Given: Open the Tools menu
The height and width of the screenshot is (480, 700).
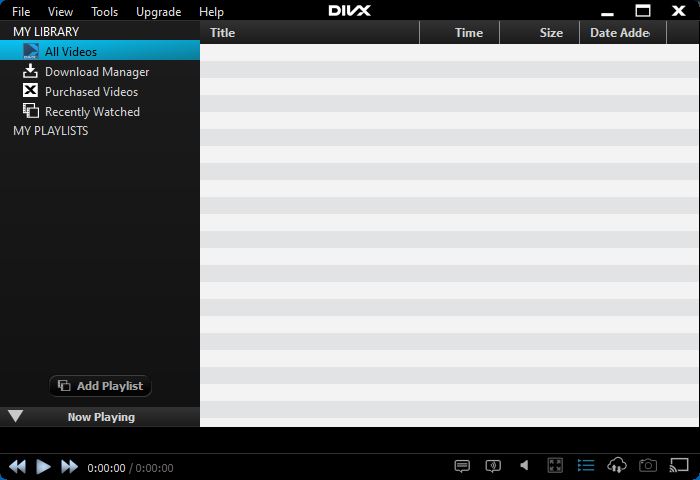Looking at the screenshot, I should [104, 12].
